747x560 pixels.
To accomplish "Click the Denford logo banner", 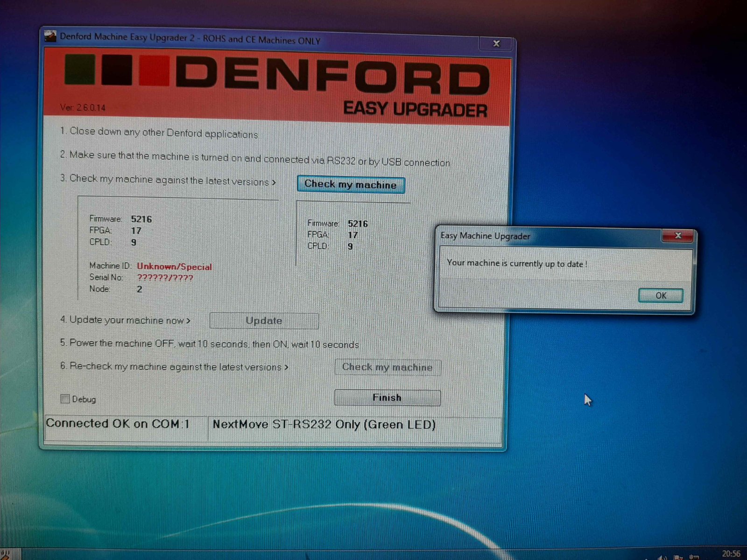I will coord(276,86).
